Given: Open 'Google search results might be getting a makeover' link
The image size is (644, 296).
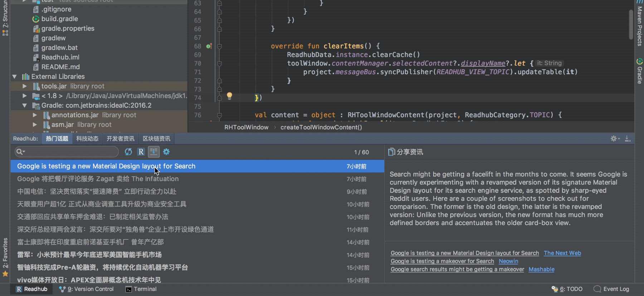Looking at the screenshot, I should point(457,269).
